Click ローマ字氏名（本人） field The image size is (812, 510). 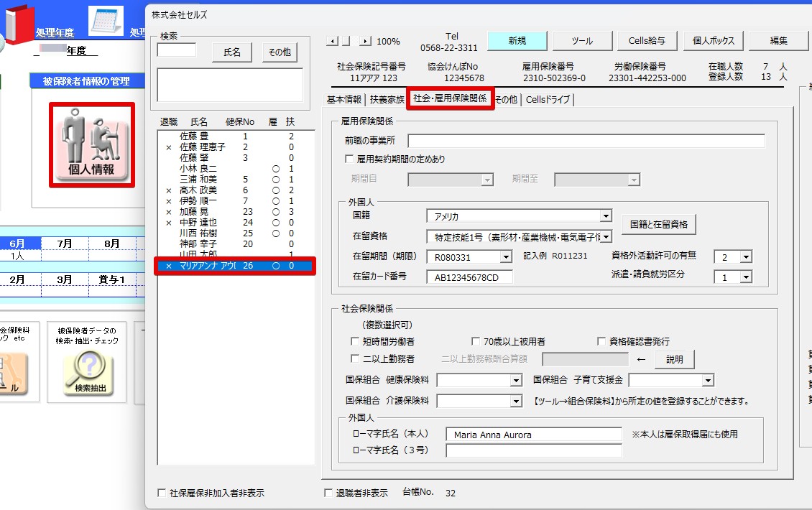click(x=534, y=435)
